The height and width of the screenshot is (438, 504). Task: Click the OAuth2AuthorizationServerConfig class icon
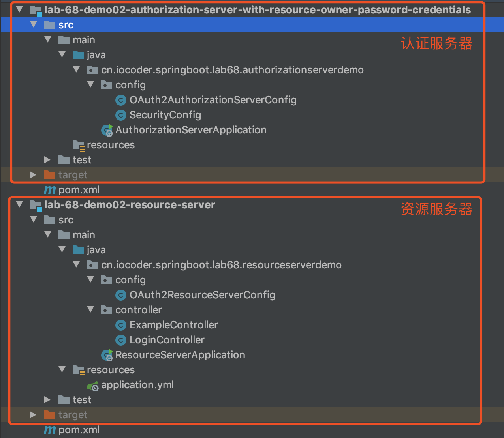click(x=120, y=100)
